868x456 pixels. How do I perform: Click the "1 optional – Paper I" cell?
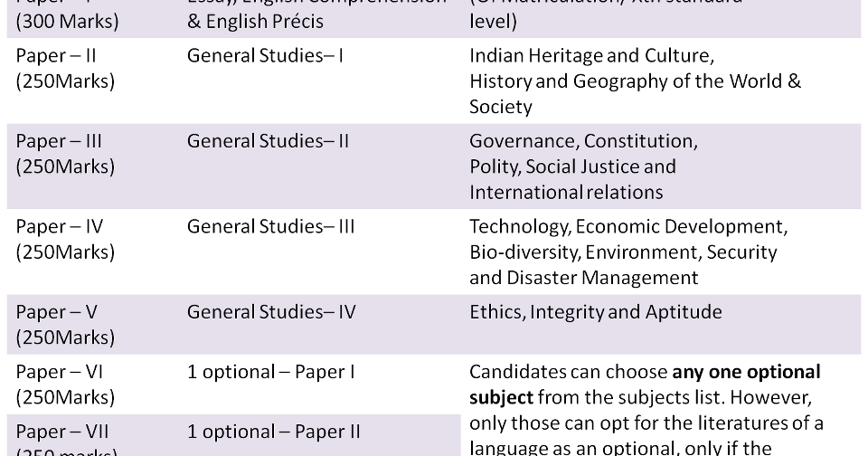(x=270, y=372)
